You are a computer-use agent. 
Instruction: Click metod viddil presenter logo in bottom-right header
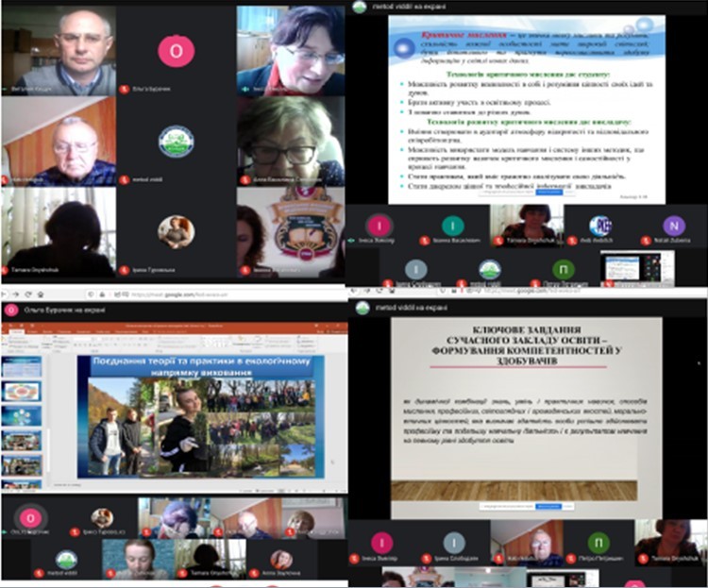pyautogui.click(x=362, y=308)
